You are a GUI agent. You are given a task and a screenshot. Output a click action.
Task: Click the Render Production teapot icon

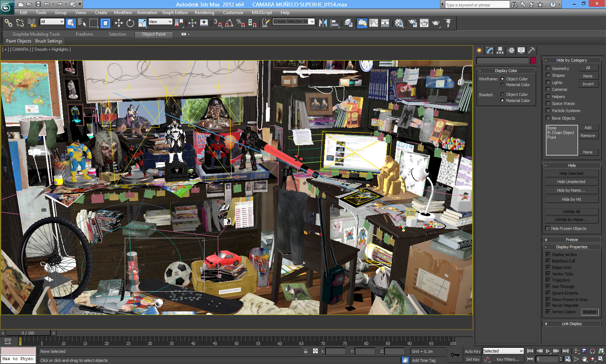(x=436, y=23)
